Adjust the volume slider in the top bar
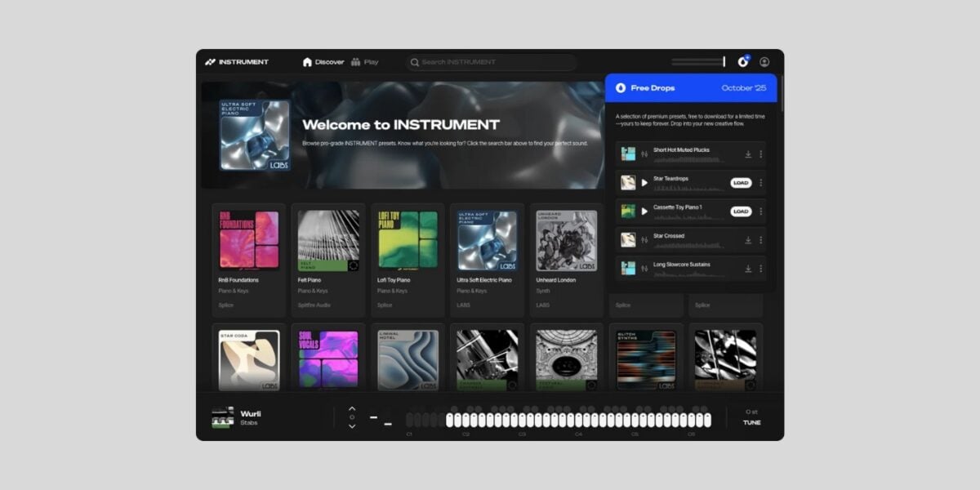This screenshot has width=980, height=490. [x=698, y=60]
